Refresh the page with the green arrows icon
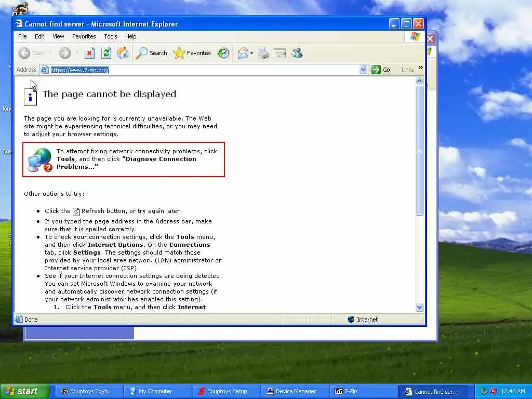Image resolution: width=532 pixels, height=399 pixels. [x=106, y=53]
